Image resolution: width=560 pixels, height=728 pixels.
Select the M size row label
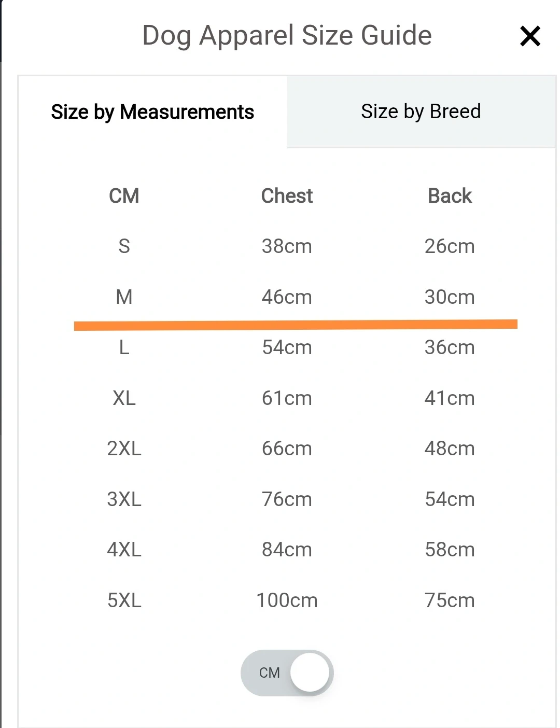[124, 297]
